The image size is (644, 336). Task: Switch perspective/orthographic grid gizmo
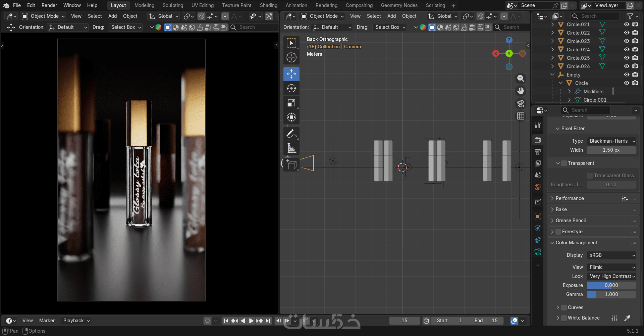pos(521,116)
